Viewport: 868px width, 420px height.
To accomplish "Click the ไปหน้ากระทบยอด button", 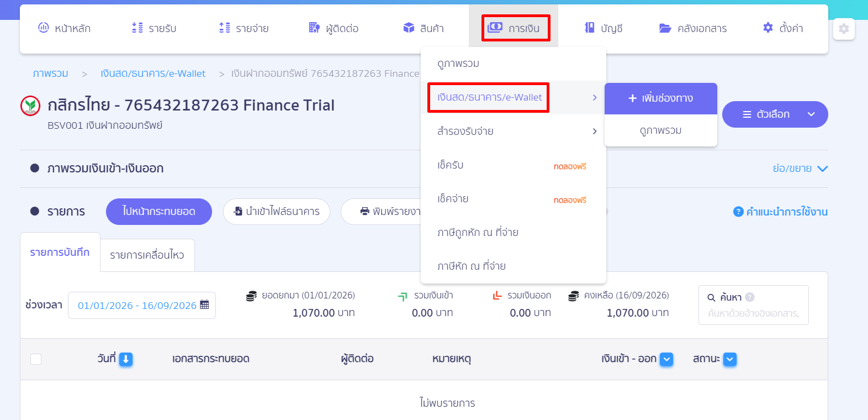I will [x=159, y=212].
